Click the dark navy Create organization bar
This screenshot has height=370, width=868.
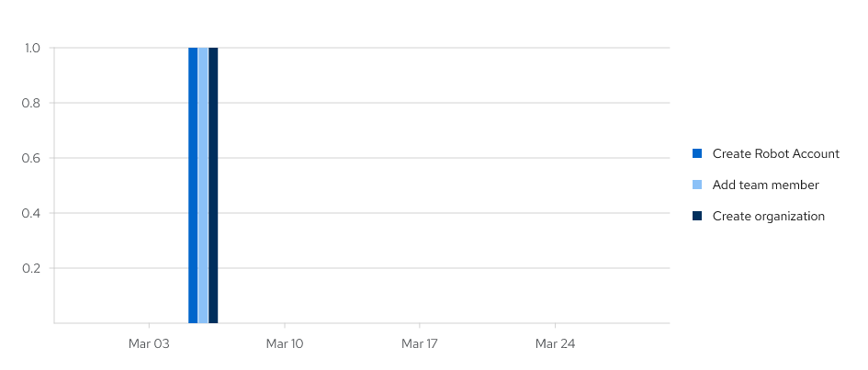coord(213,185)
